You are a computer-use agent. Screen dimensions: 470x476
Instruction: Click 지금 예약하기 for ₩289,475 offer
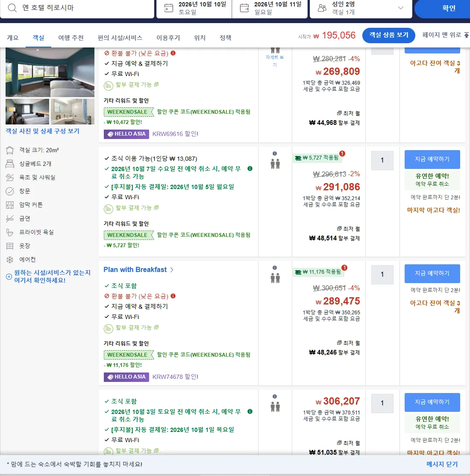pos(432,273)
